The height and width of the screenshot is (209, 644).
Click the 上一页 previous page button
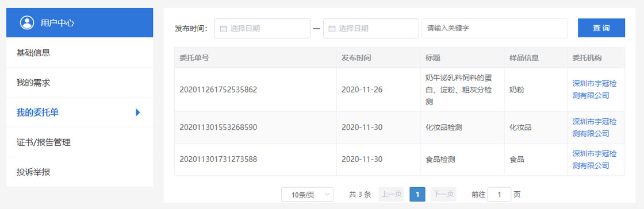(391, 194)
